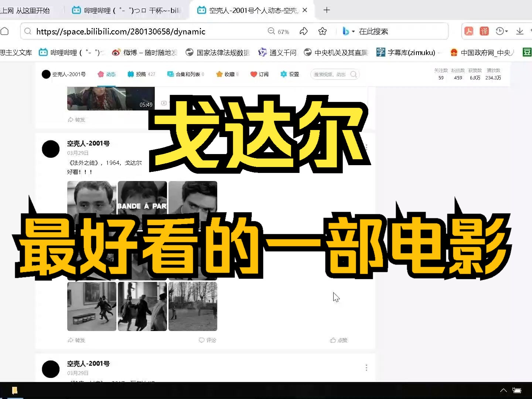Click the share arrow icon in address bar

(304, 31)
